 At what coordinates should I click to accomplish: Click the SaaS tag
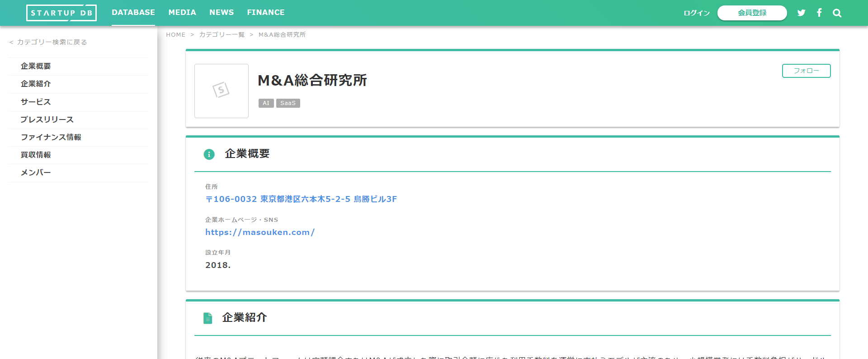tap(288, 103)
